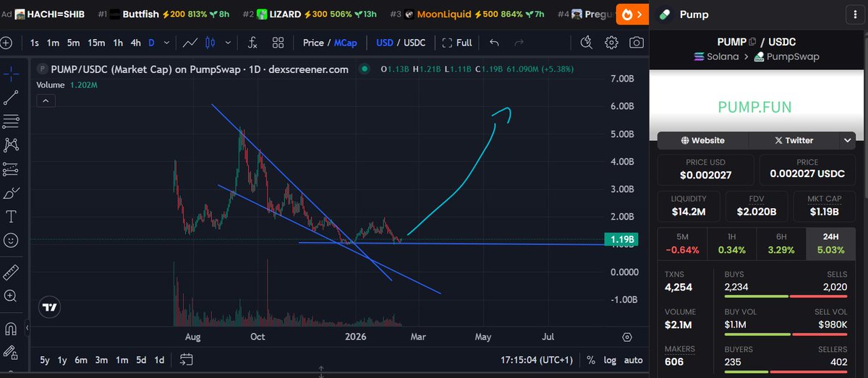
Task: Activate the zoom in tool
Action: click(11, 296)
